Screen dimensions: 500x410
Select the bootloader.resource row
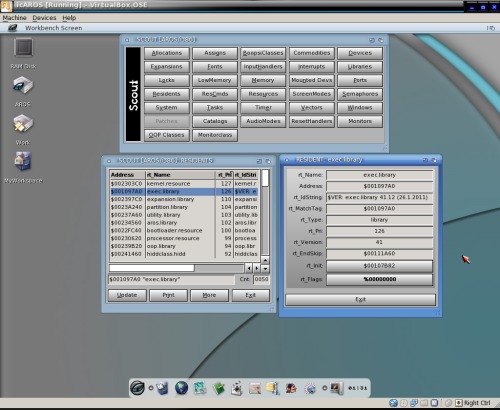point(184,230)
